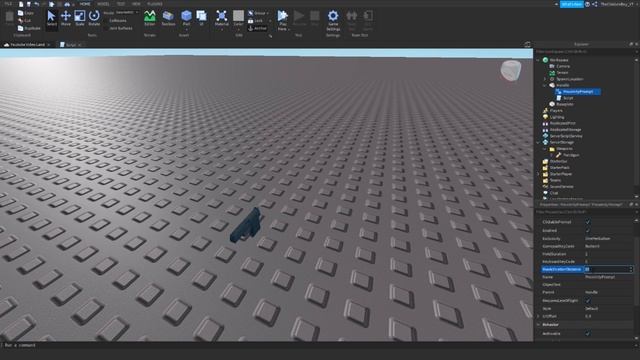Open the Terrain Editor
This screenshot has height=360, width=640.
tap(150, 18)
